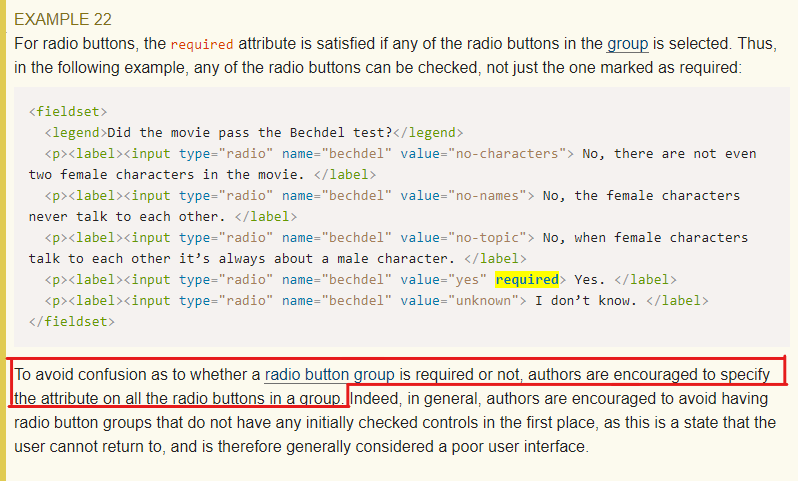Click 'I don't know.' label text
Screen dimensions: 799x481
click(586, 301)
